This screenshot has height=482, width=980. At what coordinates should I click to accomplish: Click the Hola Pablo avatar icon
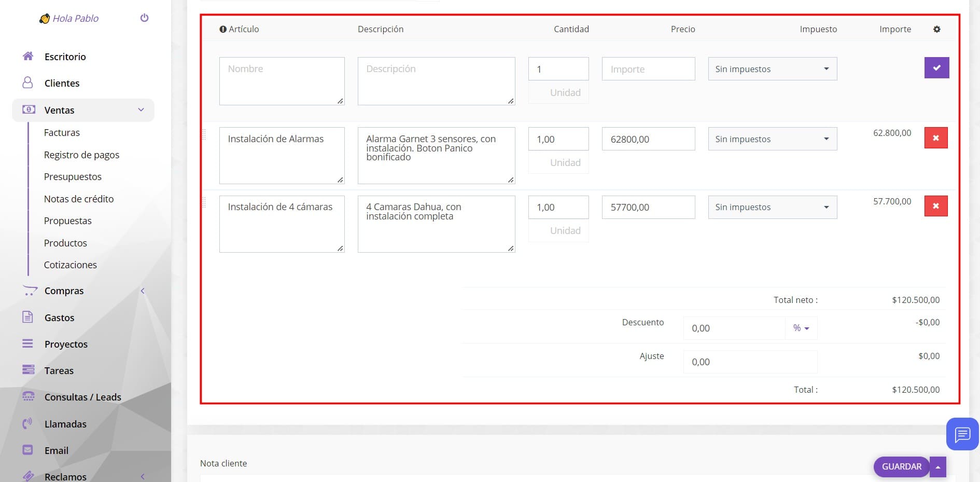click(45, 19)
